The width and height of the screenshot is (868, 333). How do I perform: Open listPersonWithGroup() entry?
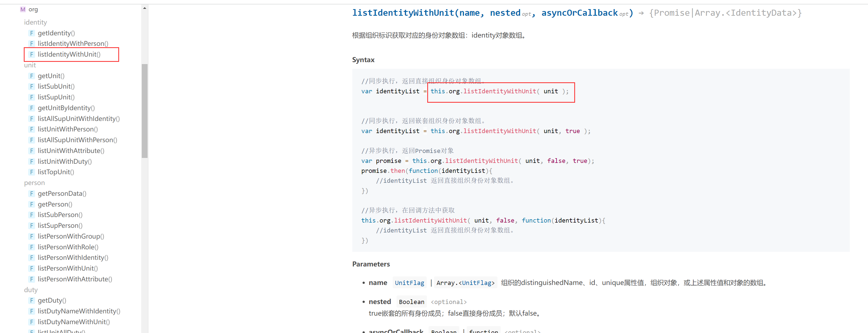71,236
